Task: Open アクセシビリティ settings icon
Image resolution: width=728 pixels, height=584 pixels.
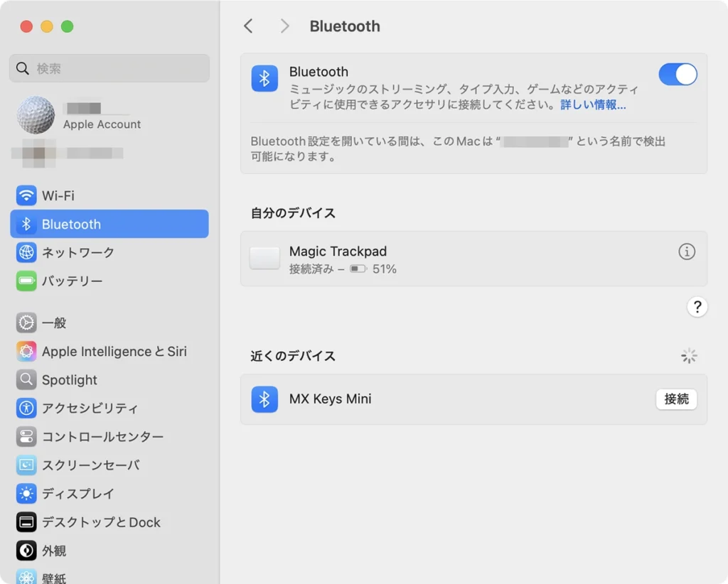Action: (26, 409)
